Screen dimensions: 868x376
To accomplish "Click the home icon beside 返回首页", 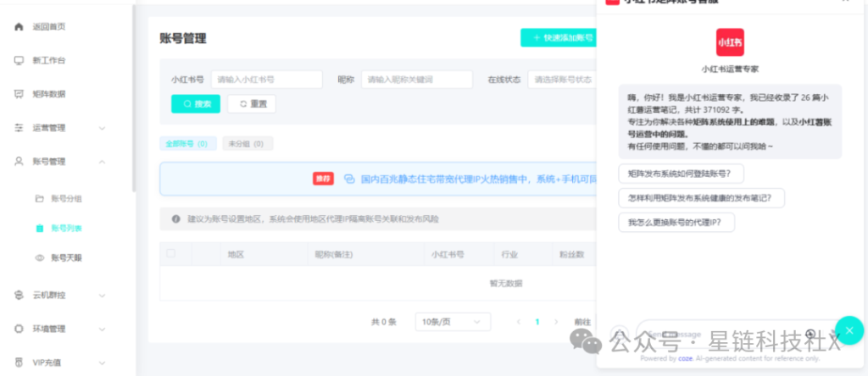I will tap(19, 26).
